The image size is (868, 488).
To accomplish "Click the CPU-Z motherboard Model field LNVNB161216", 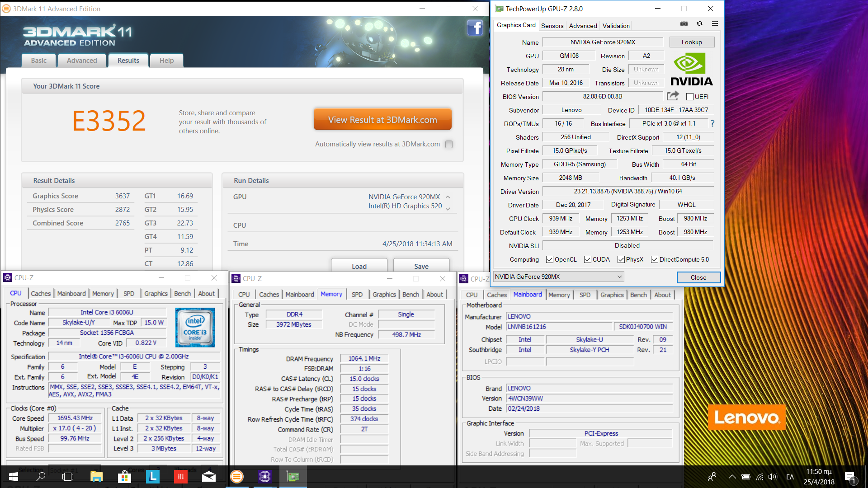I will (x=559, y=327).
